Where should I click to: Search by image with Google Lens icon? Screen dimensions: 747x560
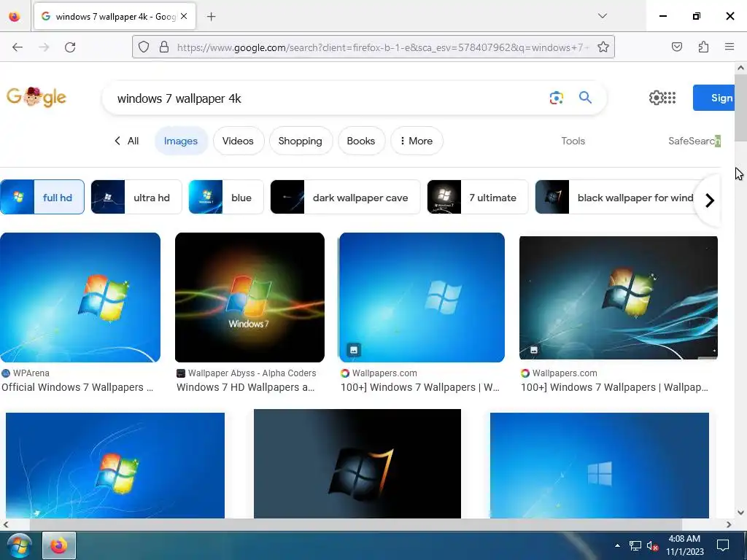point(557,98)
